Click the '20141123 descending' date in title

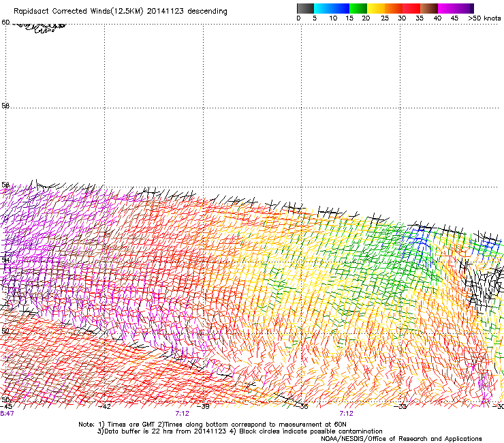(187, 12)
